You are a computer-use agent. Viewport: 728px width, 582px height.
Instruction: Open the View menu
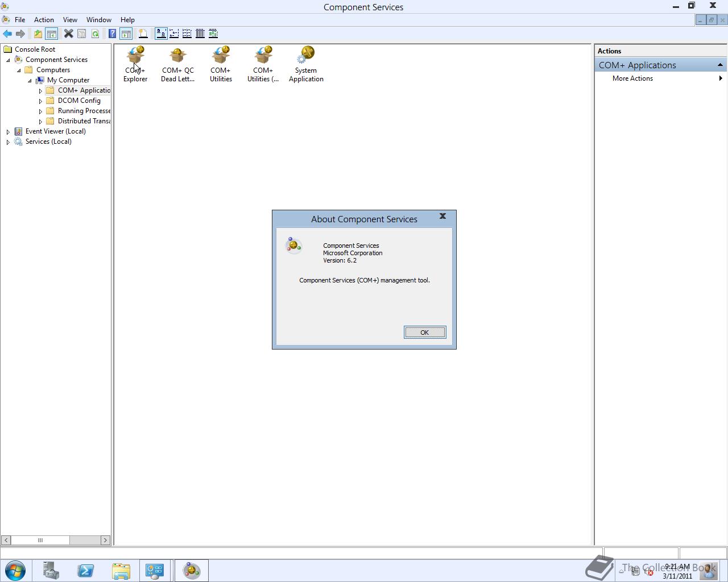(70, 19)
